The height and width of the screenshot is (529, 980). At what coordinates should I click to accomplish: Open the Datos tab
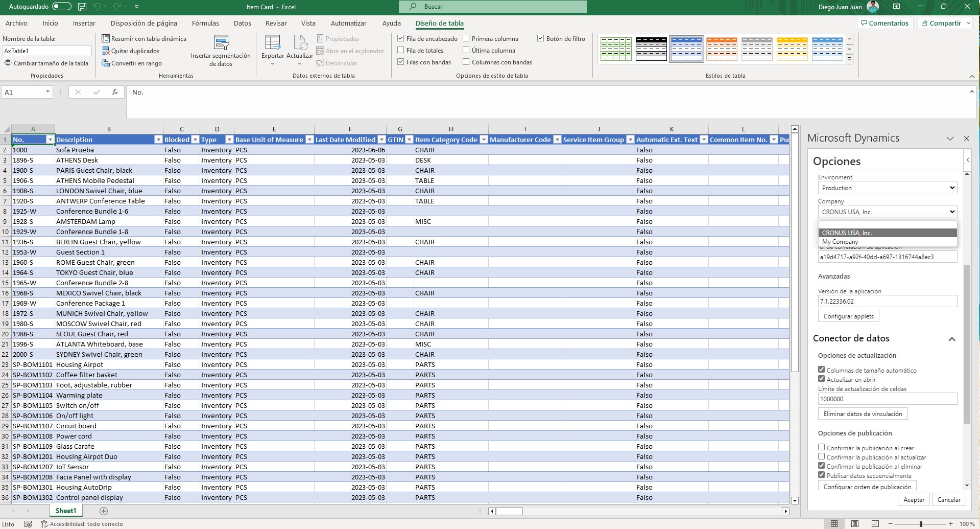point(243,23)
